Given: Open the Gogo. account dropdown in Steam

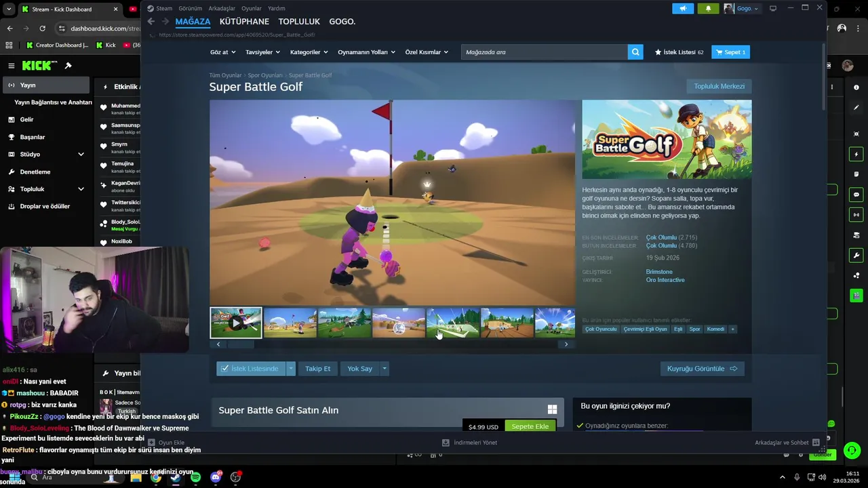Looking at the screenshot, I should 741,8.
